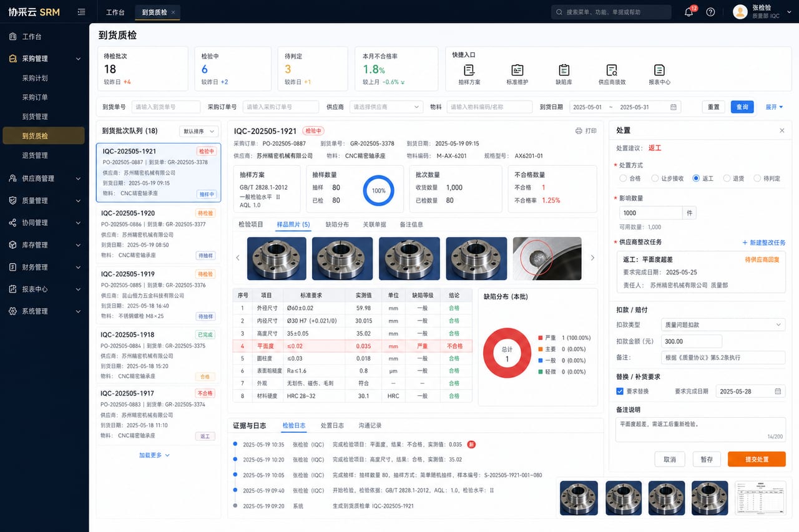Show previous sample photos arrow
This screenshot has width=799, height=532.
pos(238,258)
